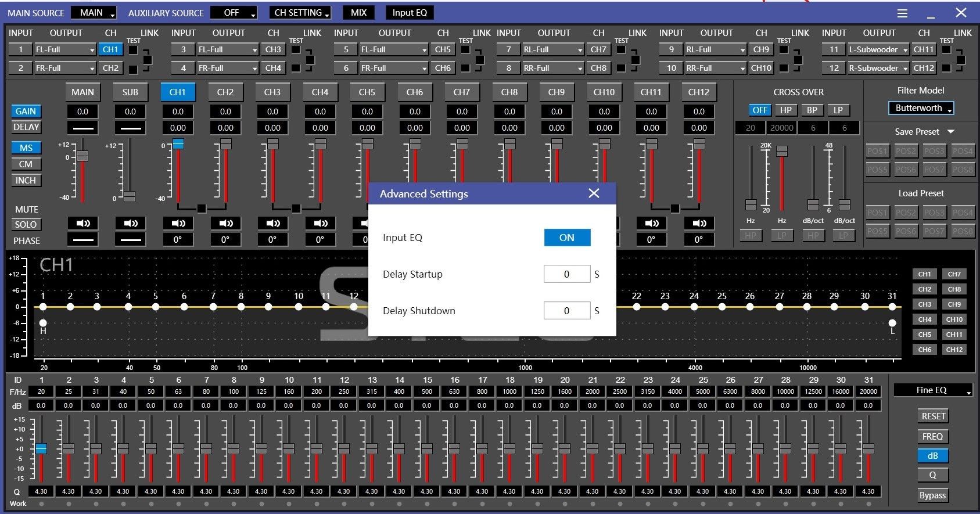This screenshot has height=514, width=980.
Task: Switch delay units to CM
Action: coord(26,164)
